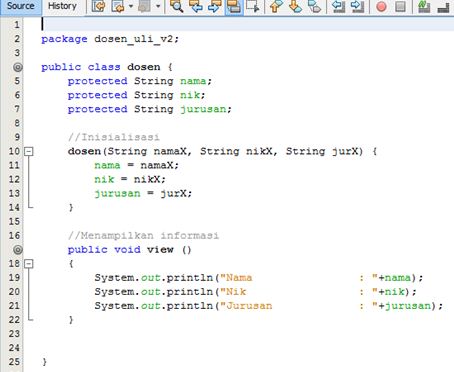The width and height of the screenshot is (454, 372).
Task: Click the field 'nik' on line 6
Action: (x=190, y=95)
